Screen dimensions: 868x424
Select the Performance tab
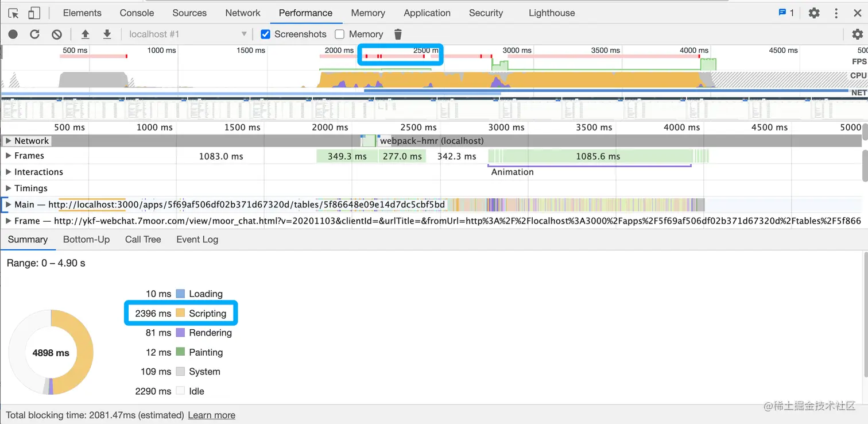[x=305, y=13]
